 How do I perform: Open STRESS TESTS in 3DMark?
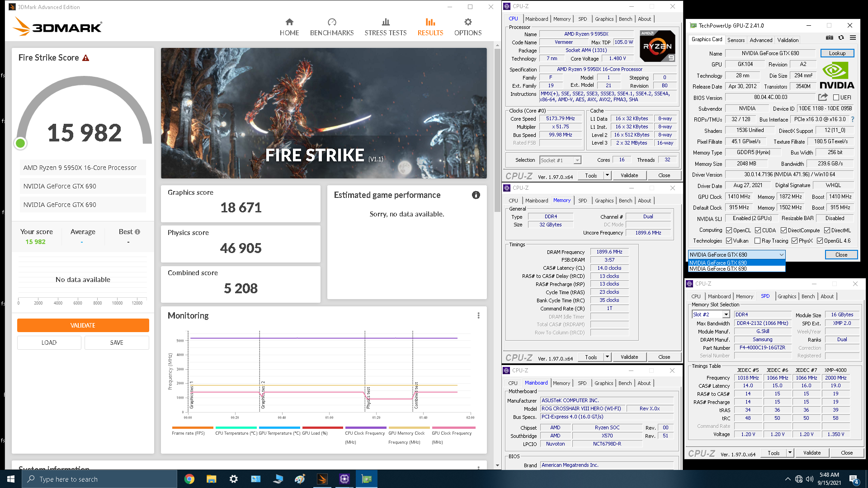(386, 27)
